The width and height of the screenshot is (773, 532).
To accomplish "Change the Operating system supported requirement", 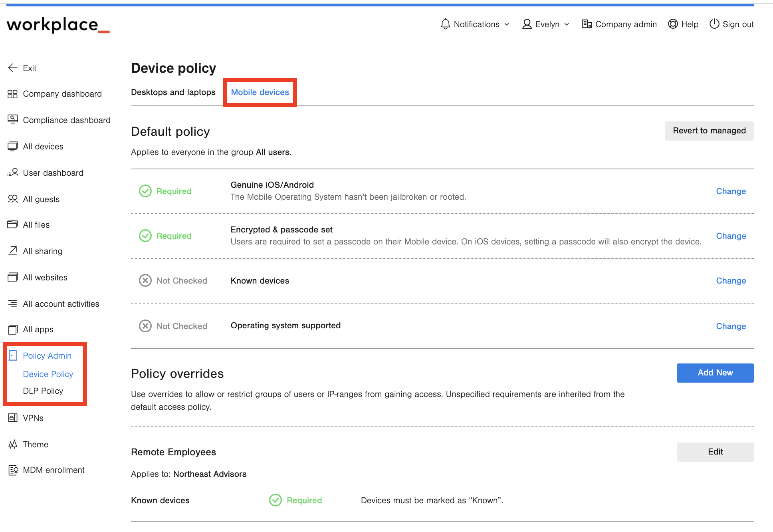I will [x=731, y=326].
